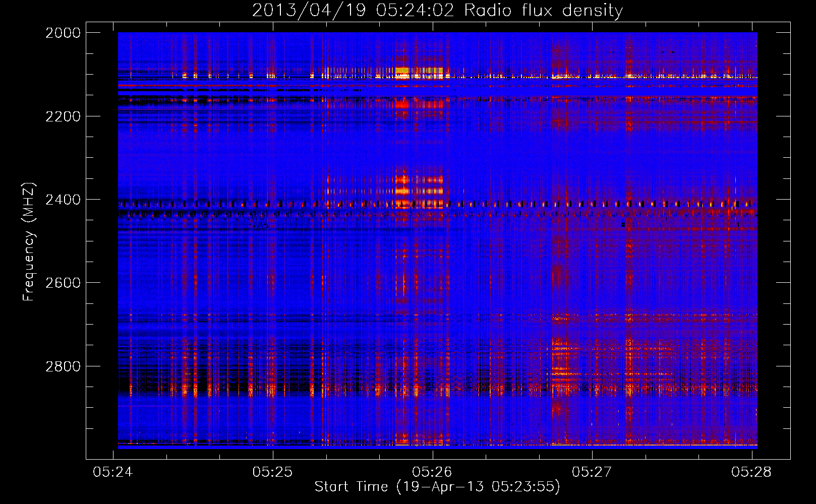Click the 2600 frequency tick label
The width and height of the screenshot is (816, 504).
[x=63, y=283]
